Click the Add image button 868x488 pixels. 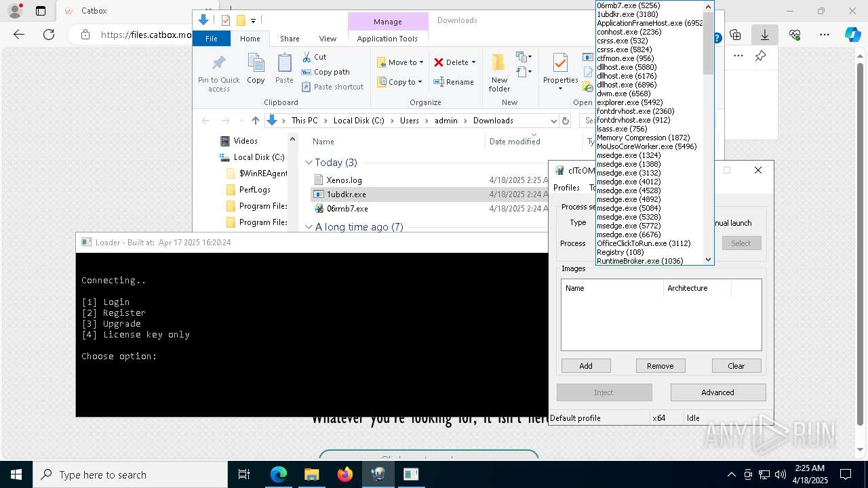click(586, 366)
